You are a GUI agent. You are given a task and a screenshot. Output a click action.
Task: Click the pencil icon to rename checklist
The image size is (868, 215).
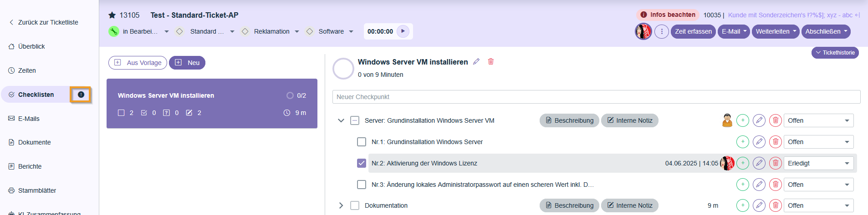tap(476, 62)
